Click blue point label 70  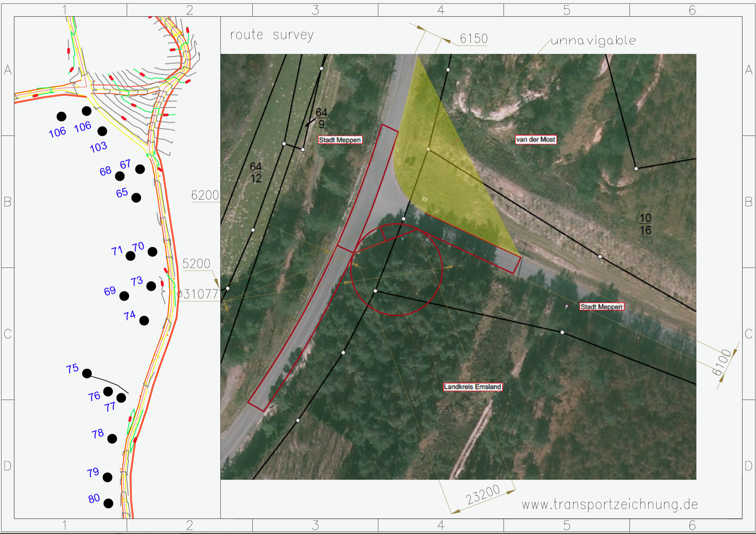(138, 247)
